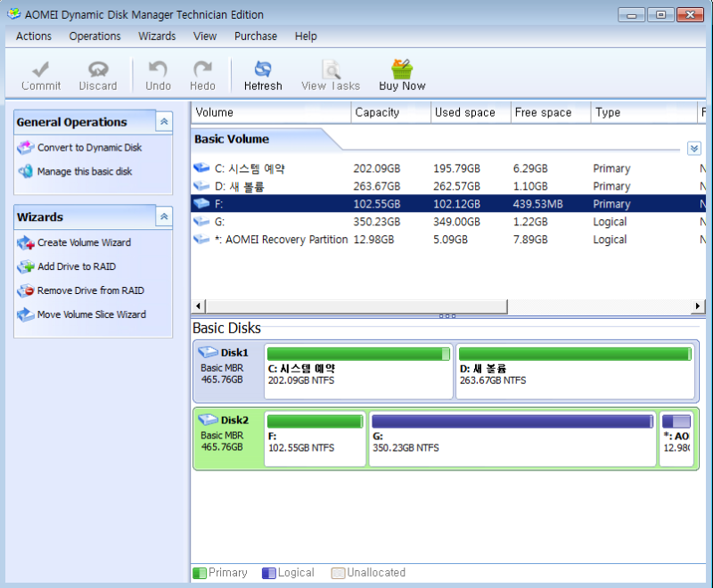Click the 202.09GB capacity cell
Image resolution: width=713 pixels, height=588 pixels.
click(x=377, y=168)
